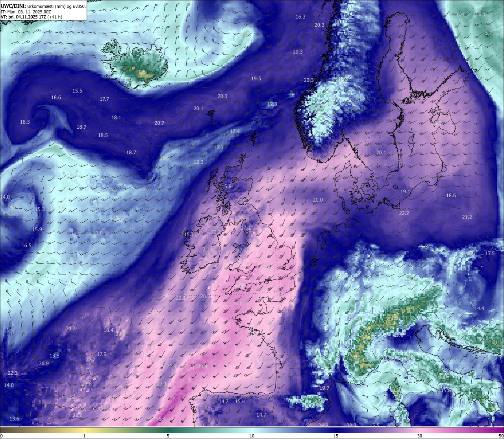
Task: Click the 17.7 value label
Action: click(x=104, y=99)
